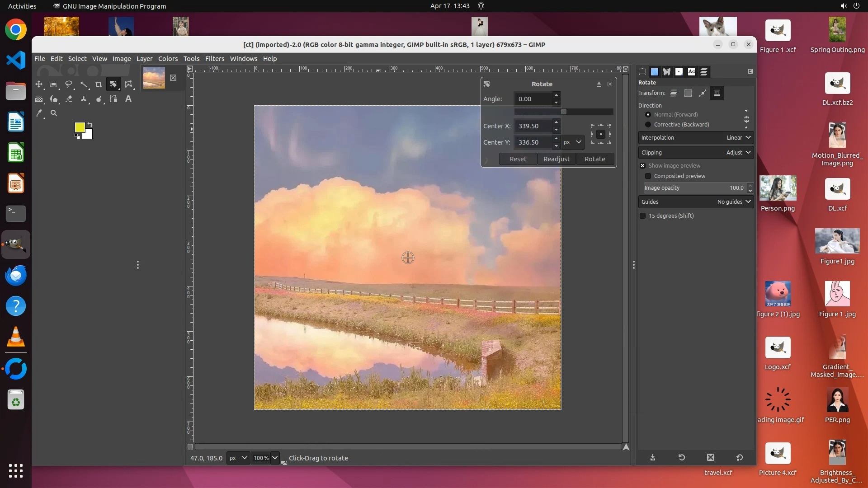This screenshot has width=868, height=488.
Task: Select the Free Select lasso tool
Action: [69, 84]
